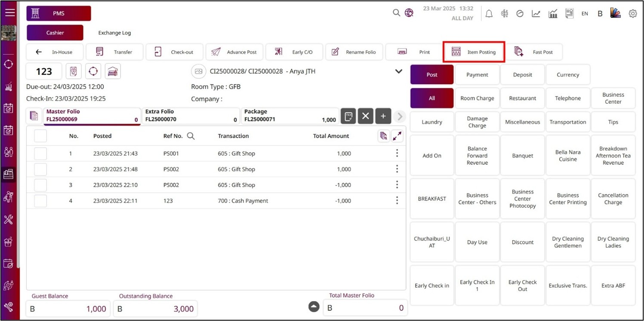Expand the Total Master Folio arrow
The width and height of the screenshot is (644, 321).
point(314,306)
